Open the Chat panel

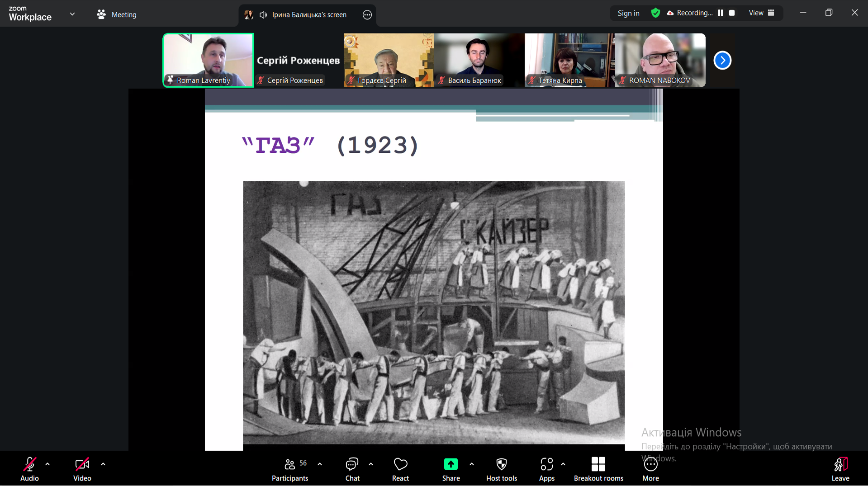point(352,469)
